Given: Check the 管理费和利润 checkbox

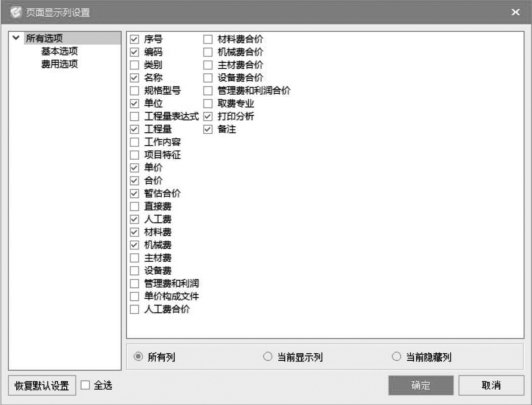Looking at the screenshot, I should click(134, 284).
